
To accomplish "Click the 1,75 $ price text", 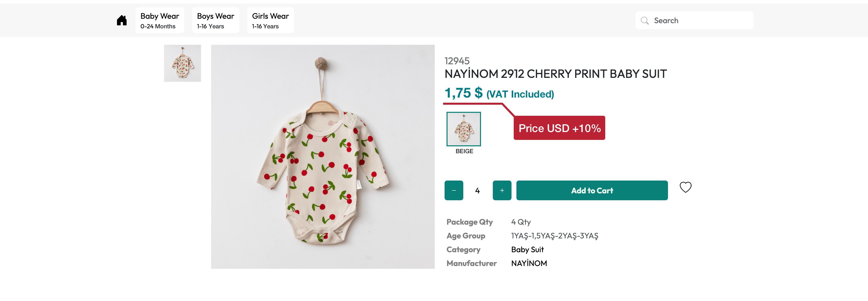I will tap(463, 93).
